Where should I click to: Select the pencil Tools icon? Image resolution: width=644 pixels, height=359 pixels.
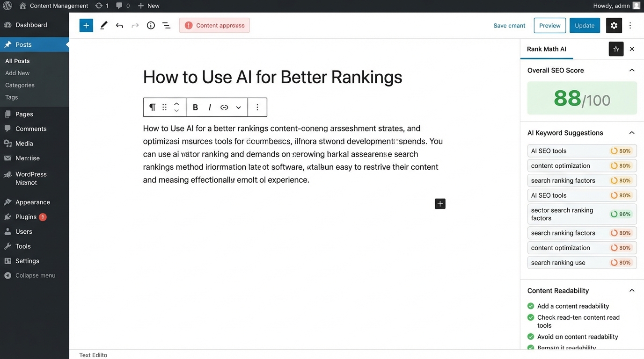pos(104,26)
